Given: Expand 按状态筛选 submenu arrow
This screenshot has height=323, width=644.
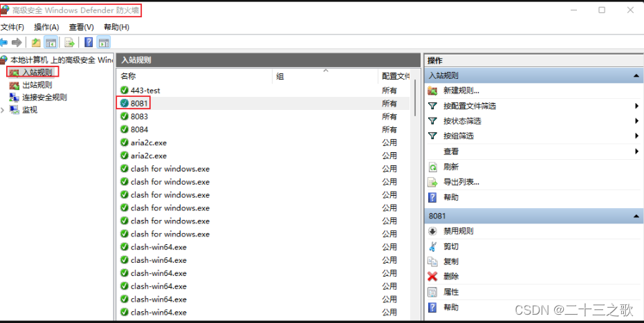Looking at the screenshot, I should [x=636, y=121].
